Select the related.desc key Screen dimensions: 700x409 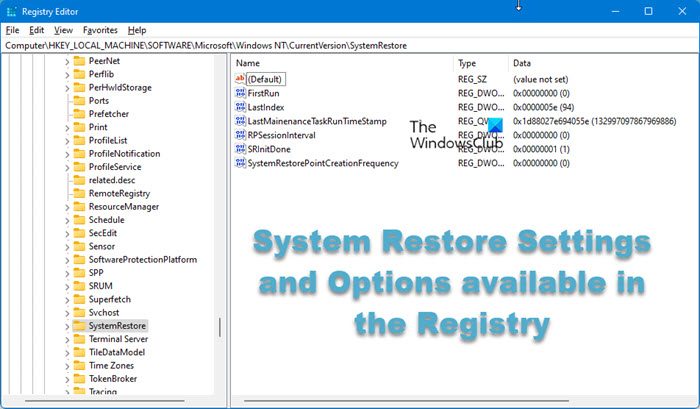(112, 180)
